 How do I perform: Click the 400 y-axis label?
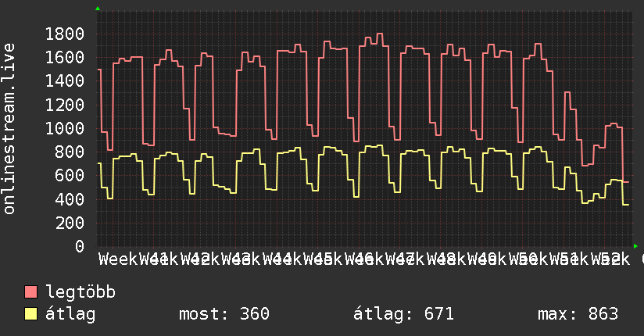(70, 199)
